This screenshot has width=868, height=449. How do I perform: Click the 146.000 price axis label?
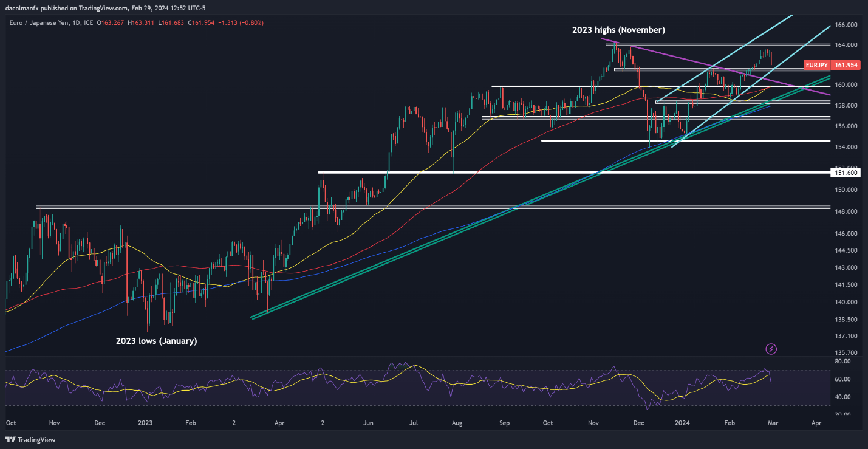click(846, 233)
